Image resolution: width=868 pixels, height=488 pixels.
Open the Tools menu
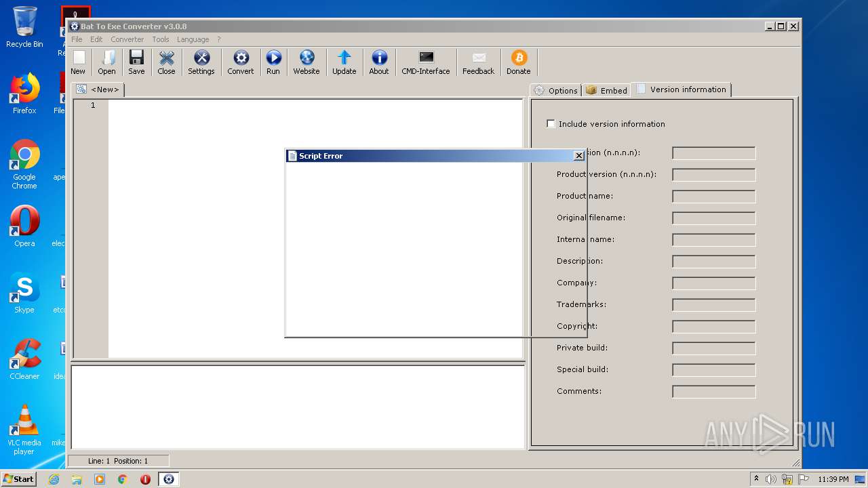(x=161, y=39)
